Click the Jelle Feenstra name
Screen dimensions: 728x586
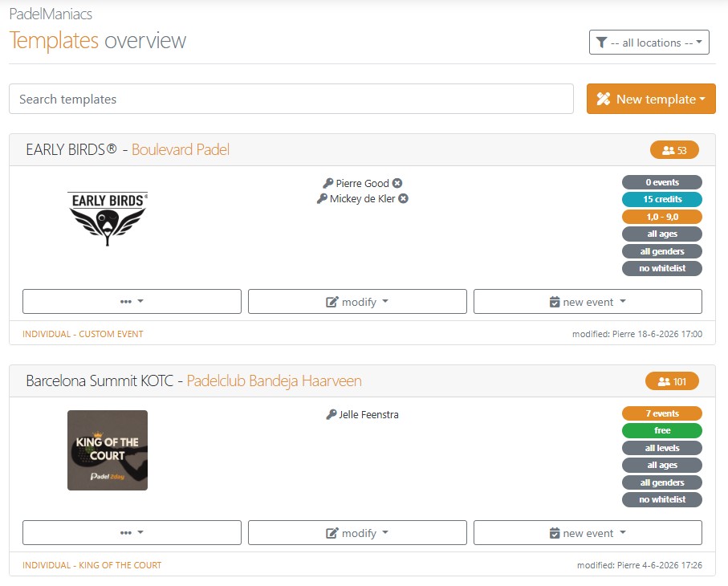point(368,415)
